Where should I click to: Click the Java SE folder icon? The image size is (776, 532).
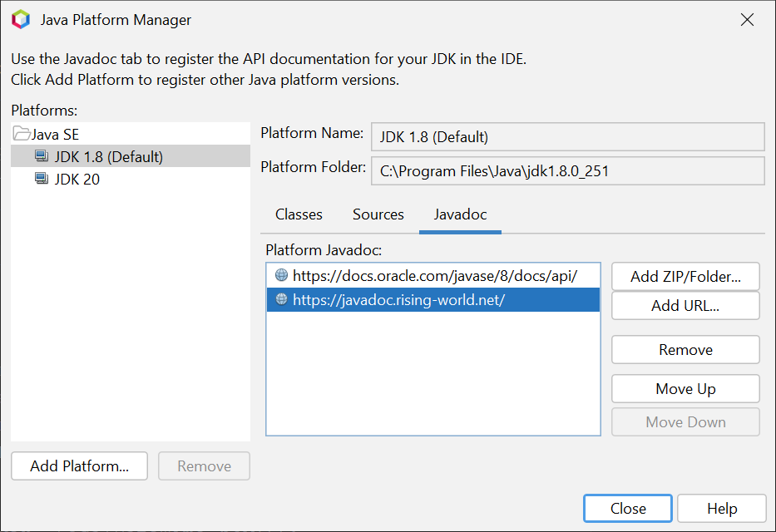point(22,134)
